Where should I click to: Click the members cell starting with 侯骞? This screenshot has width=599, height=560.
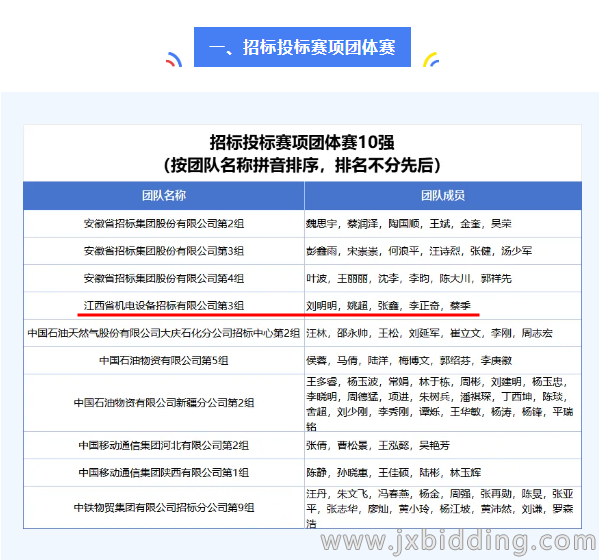click(443, 360)
